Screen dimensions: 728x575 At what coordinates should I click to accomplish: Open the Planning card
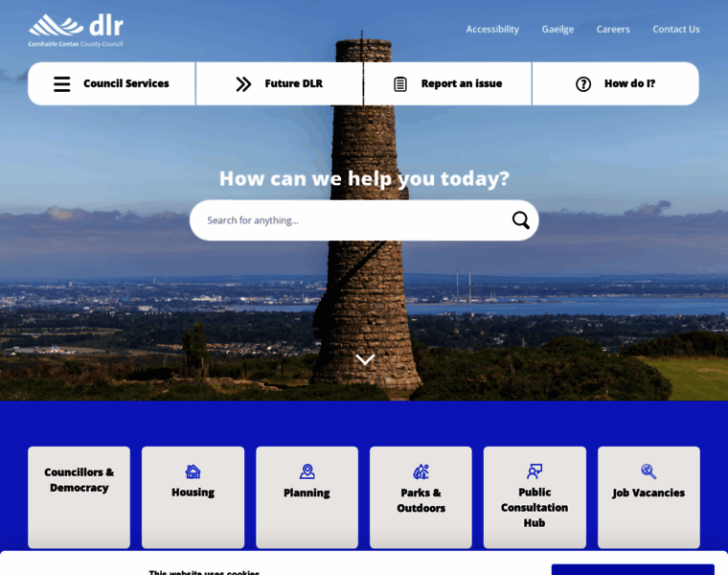coord(307,497)
